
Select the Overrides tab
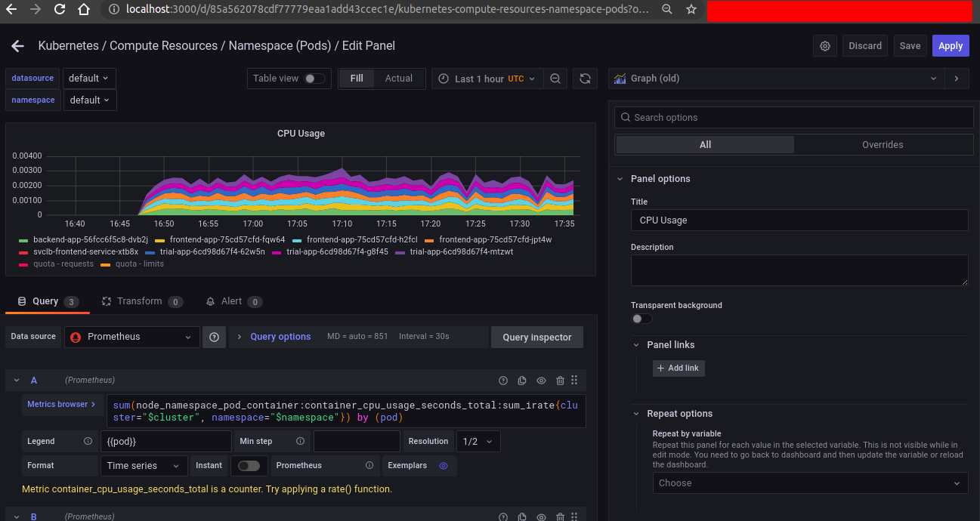coord(883,145)
